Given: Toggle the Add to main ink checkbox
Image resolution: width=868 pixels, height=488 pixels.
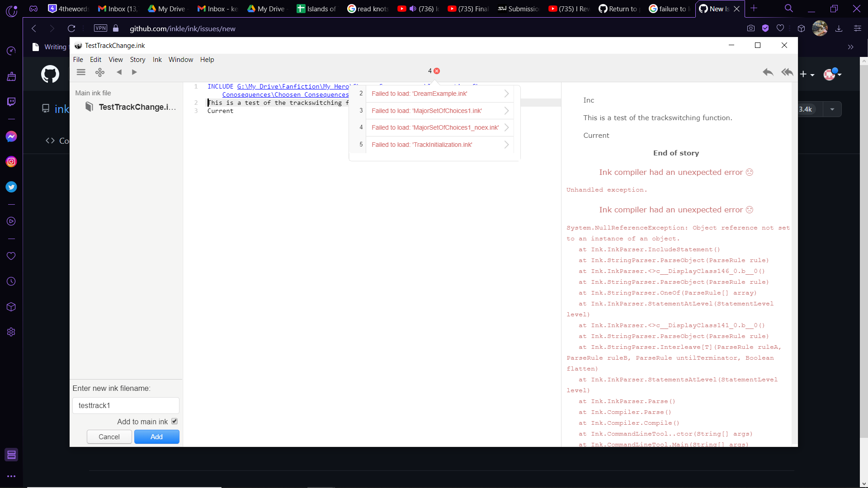Looking at the screenshot, I should 175,421.
